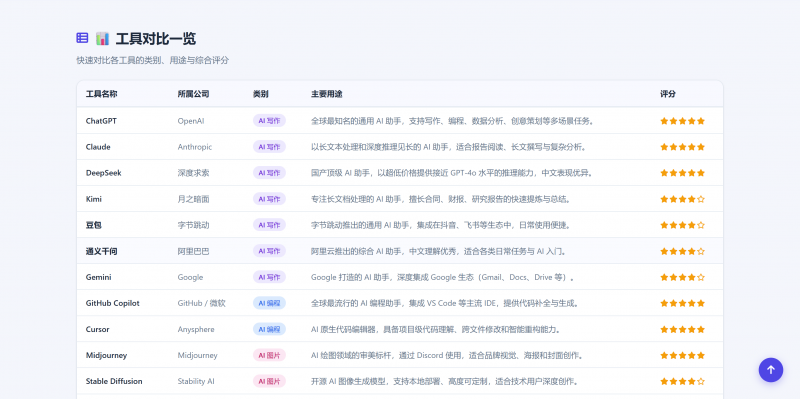
Task: Click the AI 编程 tag in Cursor row
Action: 269,329
